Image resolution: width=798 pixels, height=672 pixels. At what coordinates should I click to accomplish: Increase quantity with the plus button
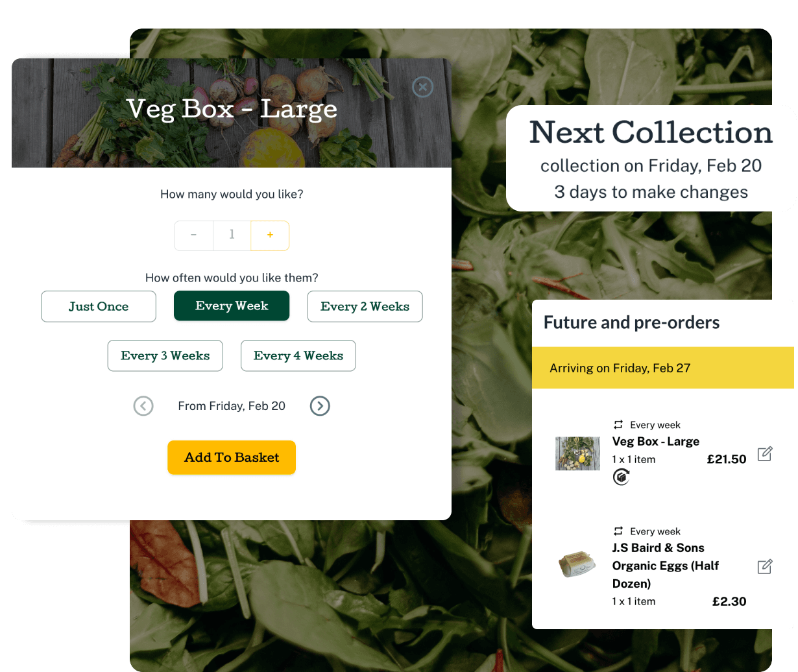click(270, 235)
